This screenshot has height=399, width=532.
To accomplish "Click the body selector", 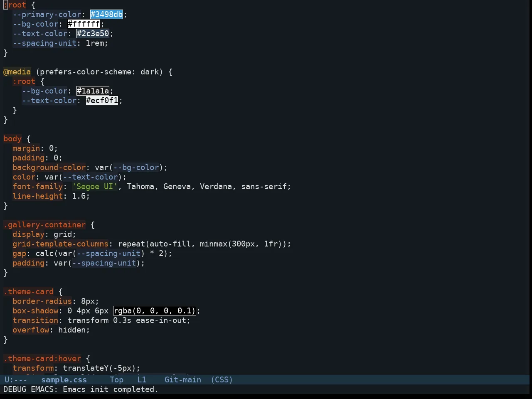I will (x=12, y=139).
